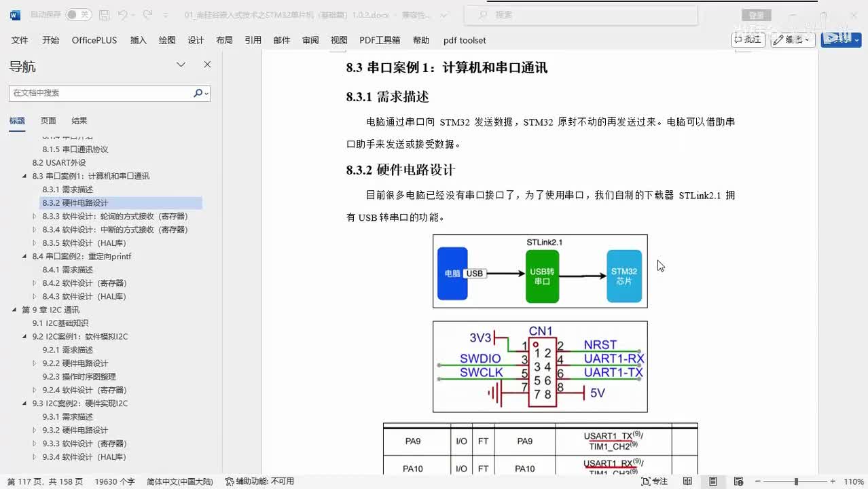Screen dimensions: 868x489
Task: Switch to Web Layout view icon
Action: tap(738, 482)
